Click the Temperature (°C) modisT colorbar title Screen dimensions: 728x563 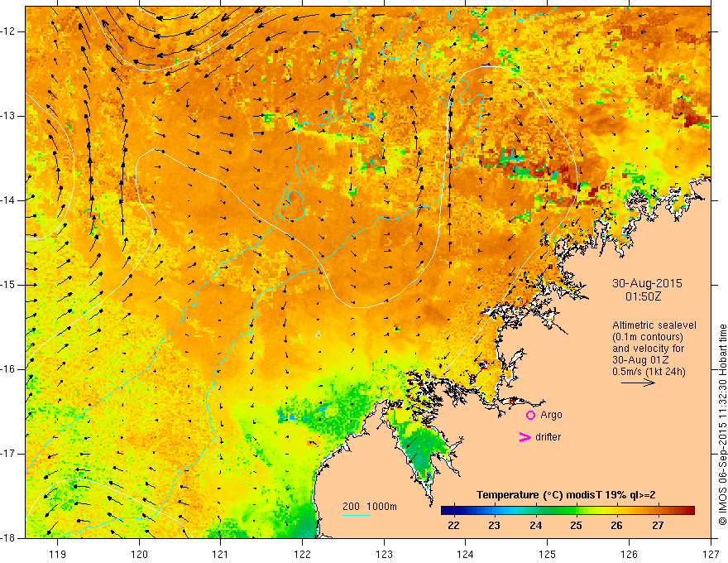click(566, 495)
